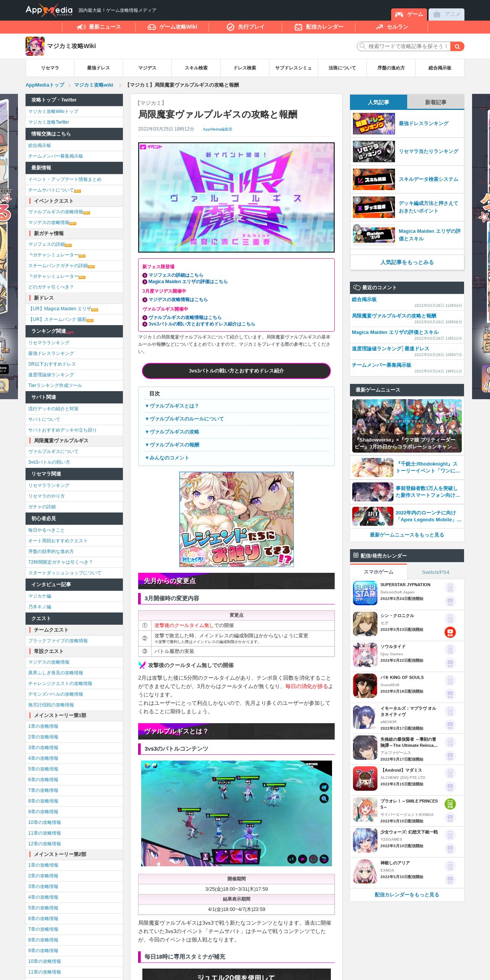Open recent comment 速度理論値ランキング│最速ドレス

coord(390,348)
